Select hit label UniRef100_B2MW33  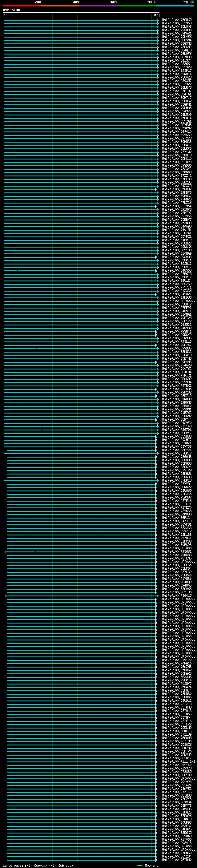[x=177, y=352]
